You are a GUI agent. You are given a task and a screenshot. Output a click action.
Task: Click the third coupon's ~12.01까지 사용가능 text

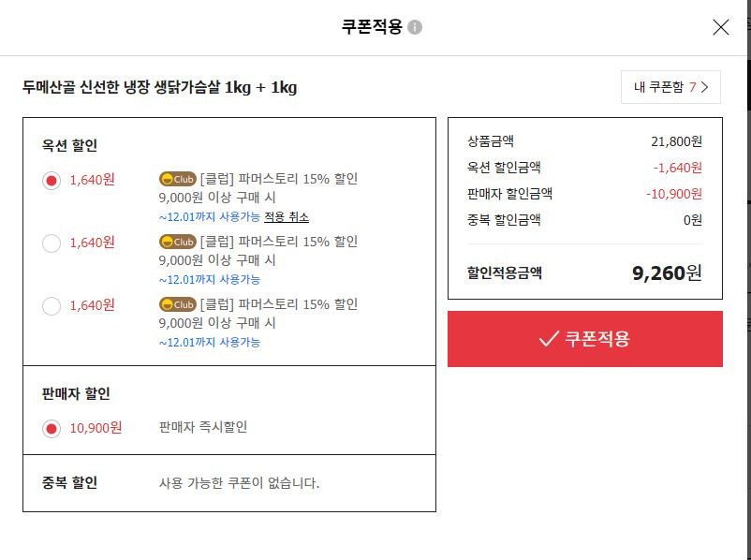tap(210, 343)
